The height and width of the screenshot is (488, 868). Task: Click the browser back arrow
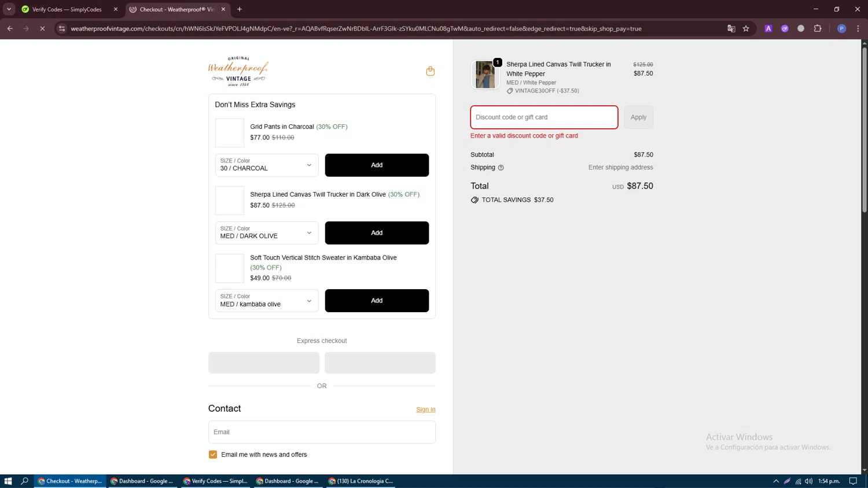(10, 28)
